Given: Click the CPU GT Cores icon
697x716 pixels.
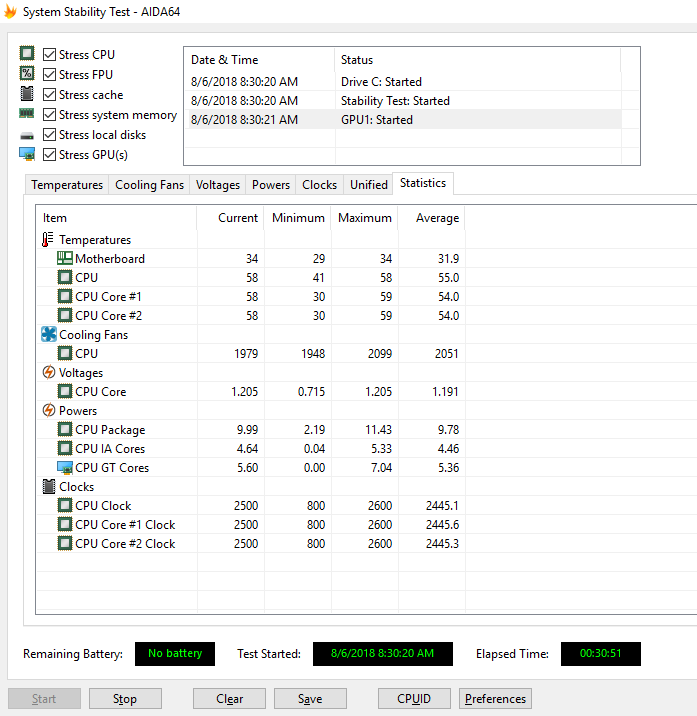Looking at the screenshot, I should tap(64, 468).
